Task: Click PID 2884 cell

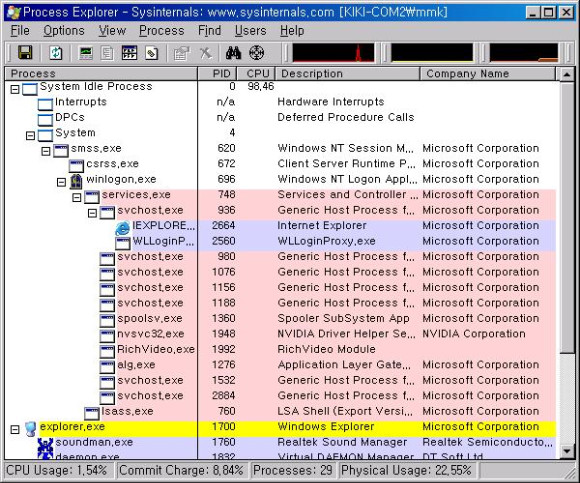Action: [223, 396]
